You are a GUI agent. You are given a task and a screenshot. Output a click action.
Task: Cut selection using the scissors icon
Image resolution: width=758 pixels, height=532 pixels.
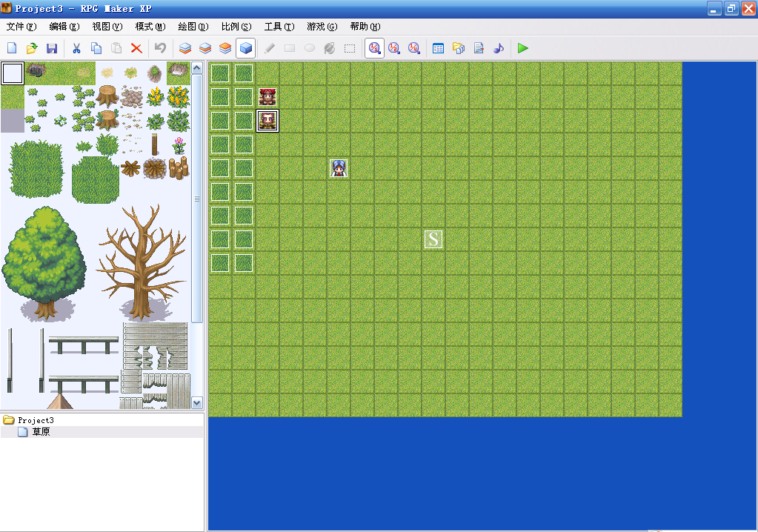point(76,48)
